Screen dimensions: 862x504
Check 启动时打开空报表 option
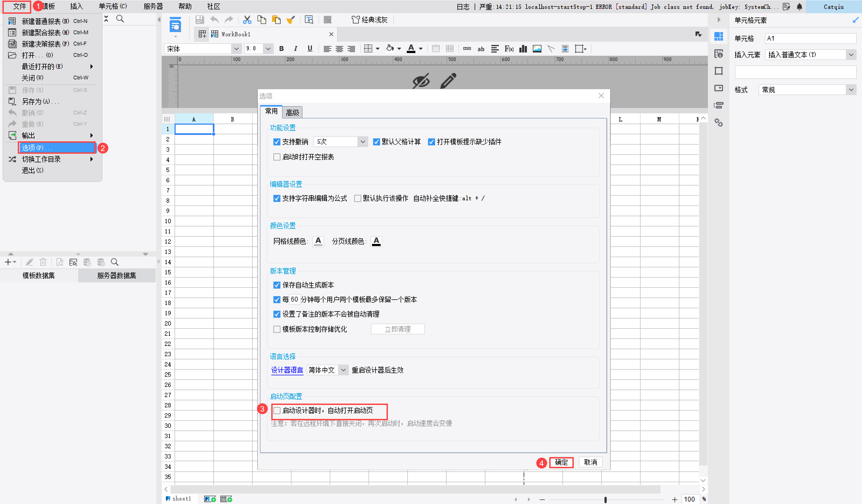[x=277, y=157]
